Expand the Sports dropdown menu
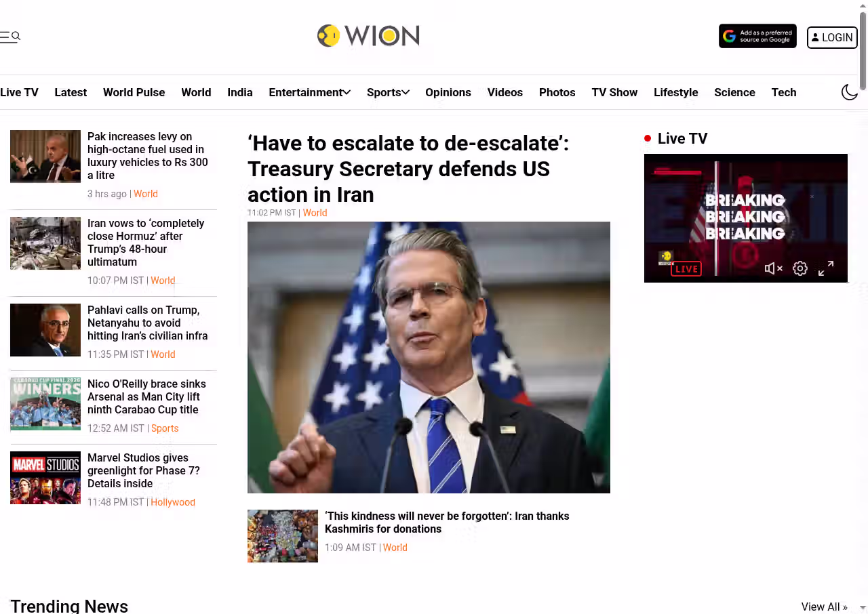Image resolution: width=868 pixels, height=614 pixels. tap(388, 92)
